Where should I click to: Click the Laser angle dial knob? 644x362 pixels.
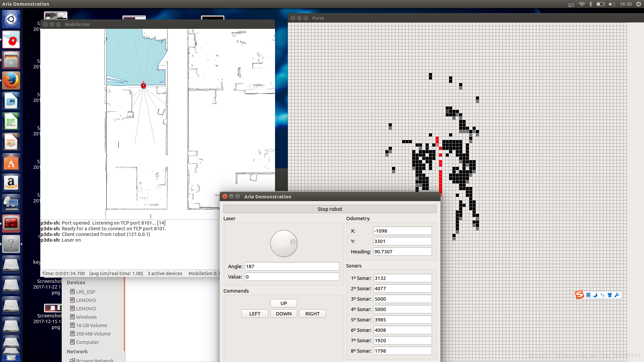(x=284, y=243)
